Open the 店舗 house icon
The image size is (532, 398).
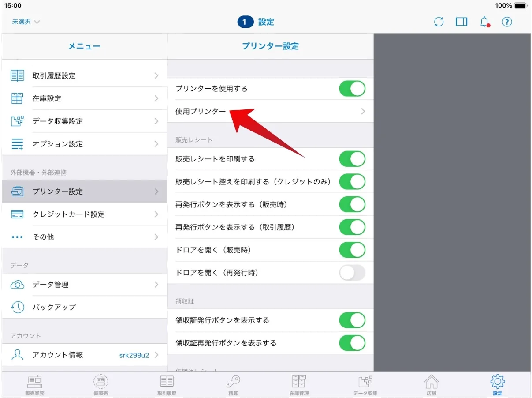(431, 382)
